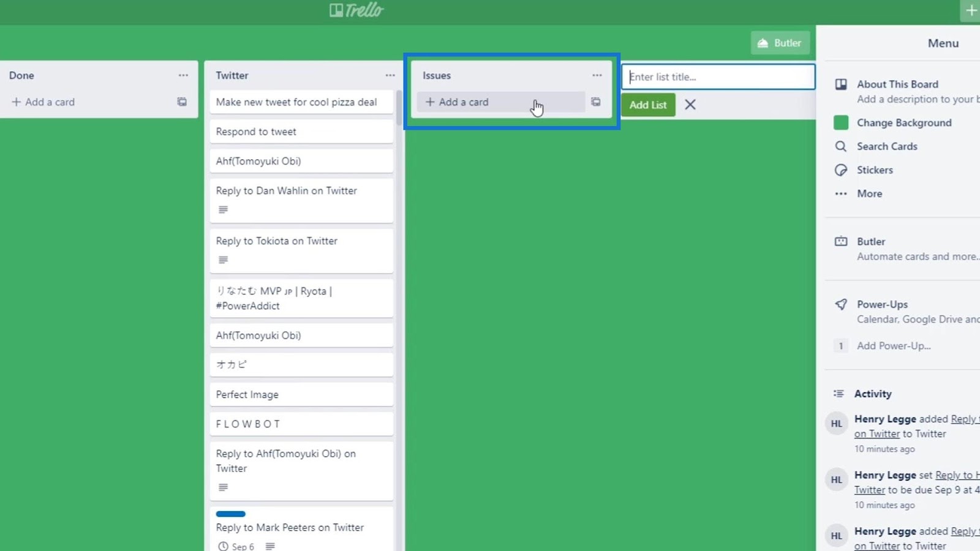Open 'Reply to Ahf(Tomoyuki Obi) on Twitter' card

(301, 471)
